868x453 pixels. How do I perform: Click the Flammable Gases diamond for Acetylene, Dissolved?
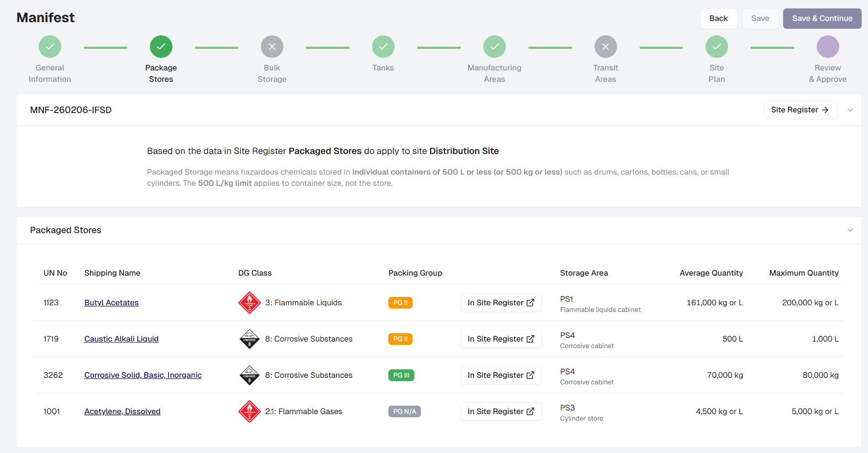(249, 411)
